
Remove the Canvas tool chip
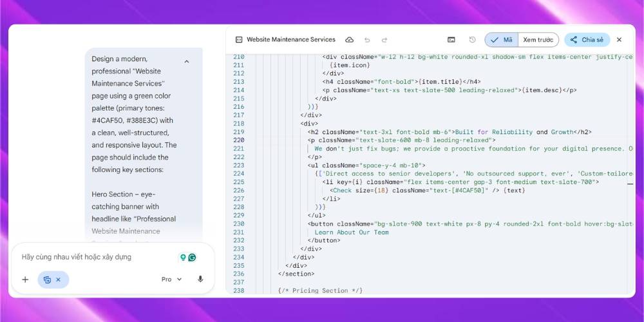tap(58, 279)
